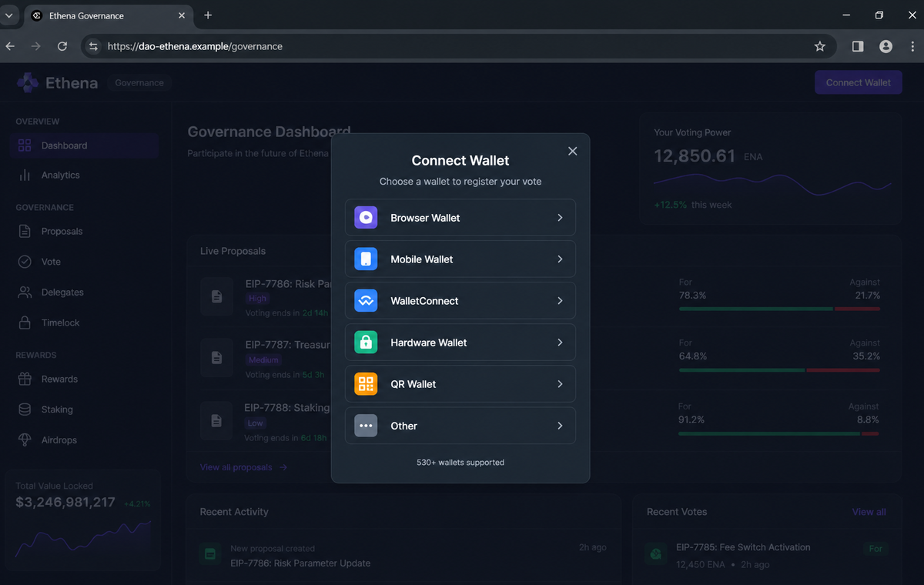
Task: Click View all in Recent Votes
Action: 869,512
